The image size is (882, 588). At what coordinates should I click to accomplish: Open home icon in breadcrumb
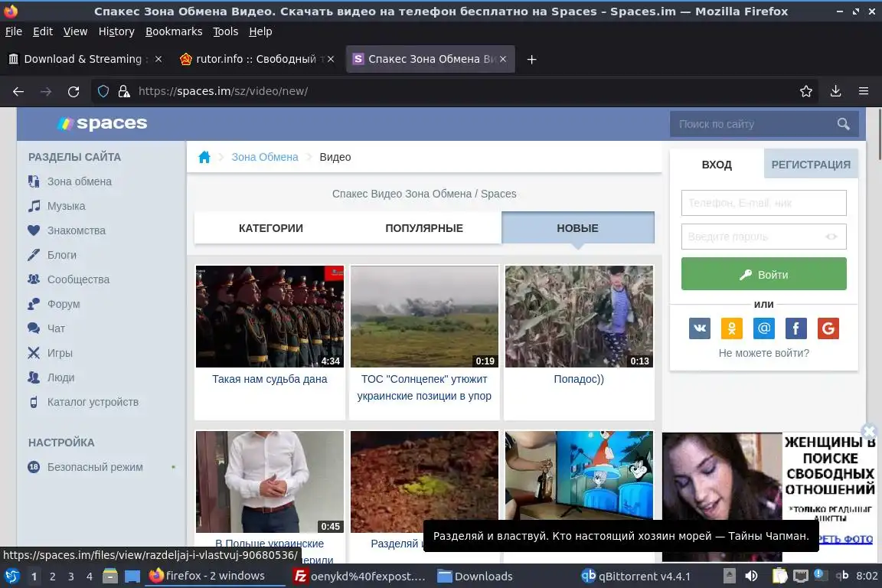coord(204,157)
